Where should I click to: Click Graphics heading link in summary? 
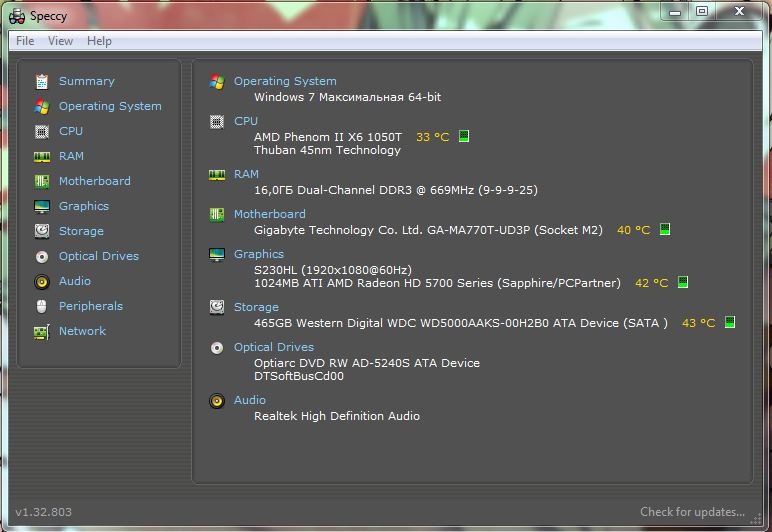coord(258,254)
